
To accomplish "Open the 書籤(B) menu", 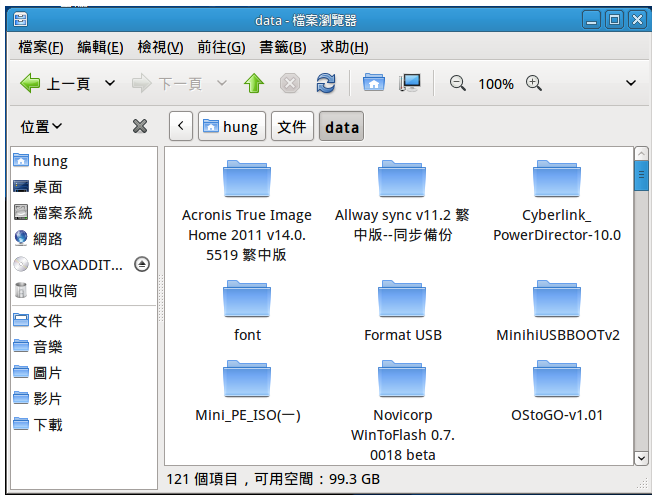I will point(282,47).
